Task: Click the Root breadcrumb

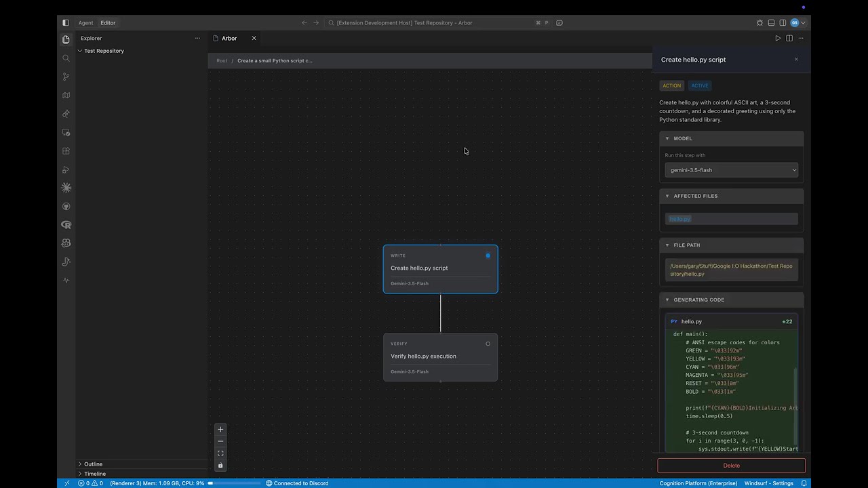Action: pyautogui.click(x=222, y=60)
